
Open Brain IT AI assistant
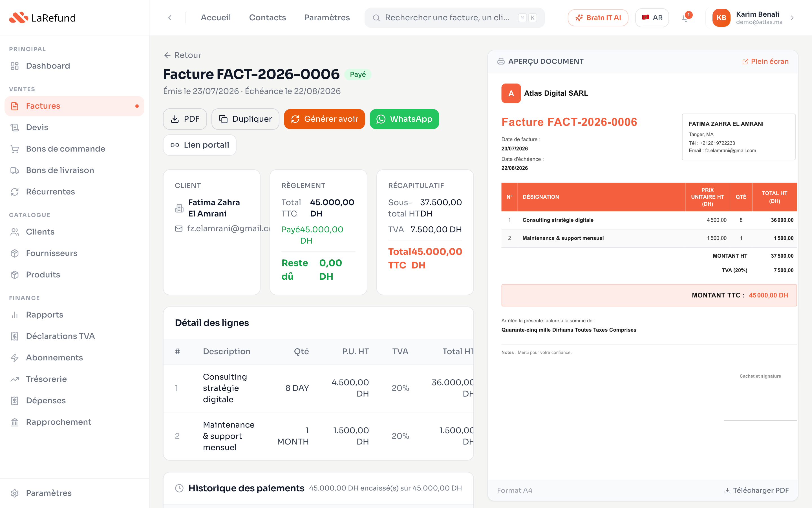click(x=598, y=18)
